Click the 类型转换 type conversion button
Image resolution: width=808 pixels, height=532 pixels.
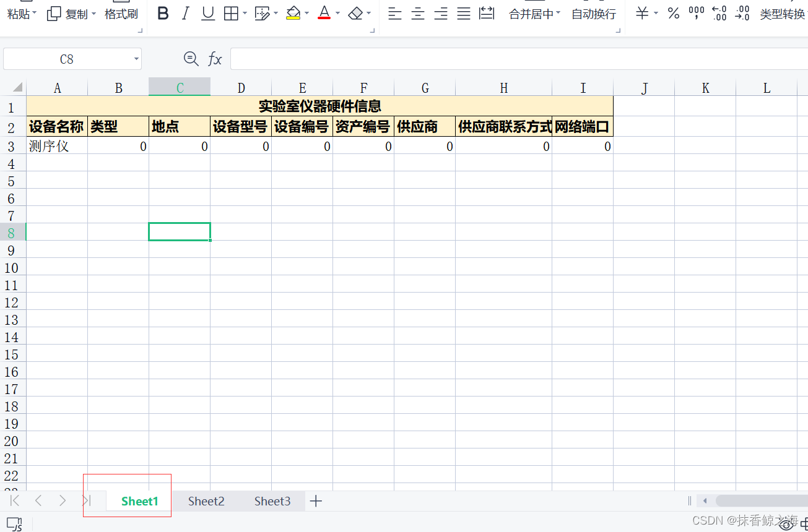pos(782,14)
